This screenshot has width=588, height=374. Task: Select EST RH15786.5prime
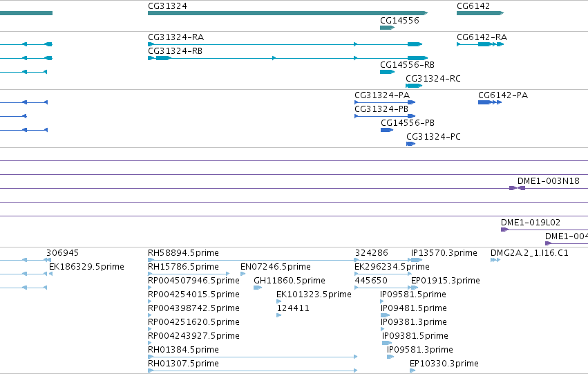(x=189, y=274)
